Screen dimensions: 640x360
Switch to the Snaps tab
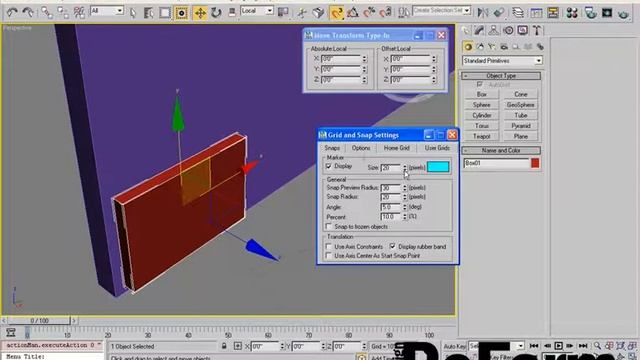[332, 148]
